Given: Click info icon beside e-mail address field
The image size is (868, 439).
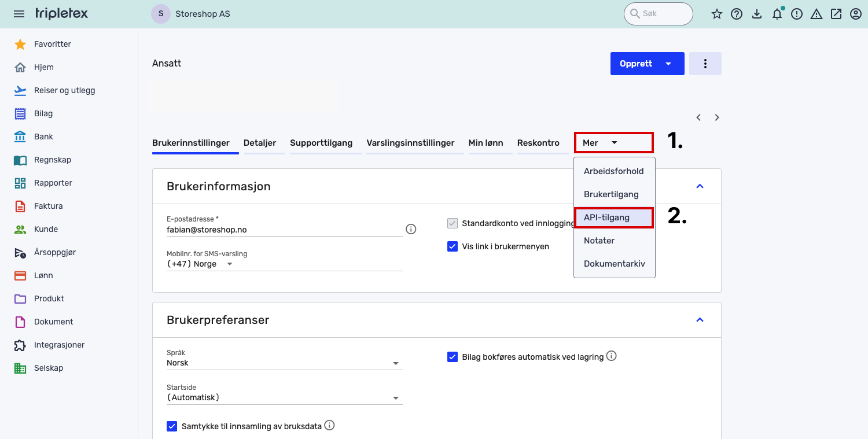Looking at the screenshot, I should pyautogui.click(x=411, y=229).
